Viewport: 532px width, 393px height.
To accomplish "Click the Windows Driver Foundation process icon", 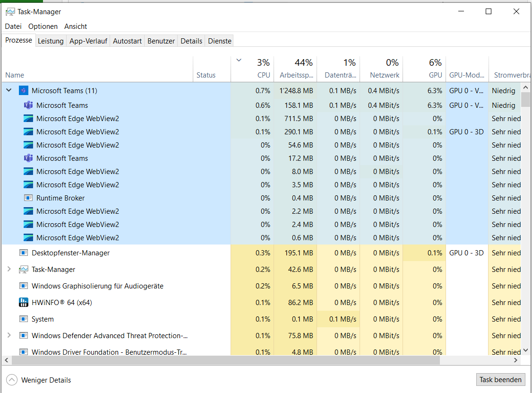I will 24,352.
